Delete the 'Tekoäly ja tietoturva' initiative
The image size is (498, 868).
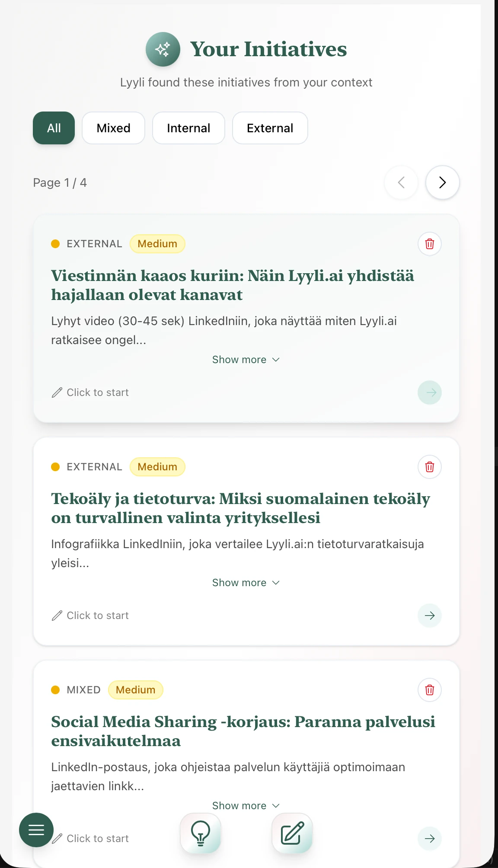click(429, 467)
